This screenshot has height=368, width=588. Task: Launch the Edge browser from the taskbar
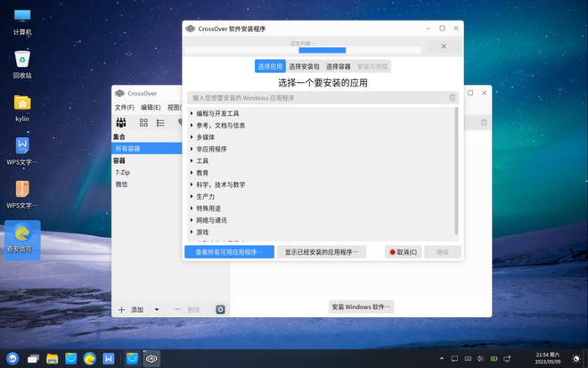click(x=90, y=358)
